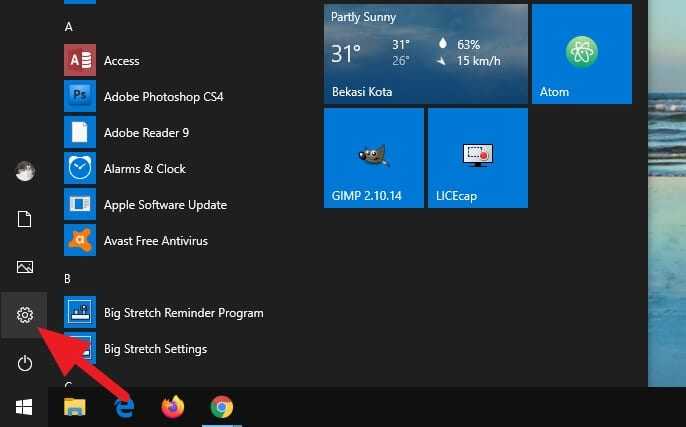The height and width of the screenshot is (427, 686).
Task: Open the Weather tile for Bekasi Kota
Action: point(426,54)
